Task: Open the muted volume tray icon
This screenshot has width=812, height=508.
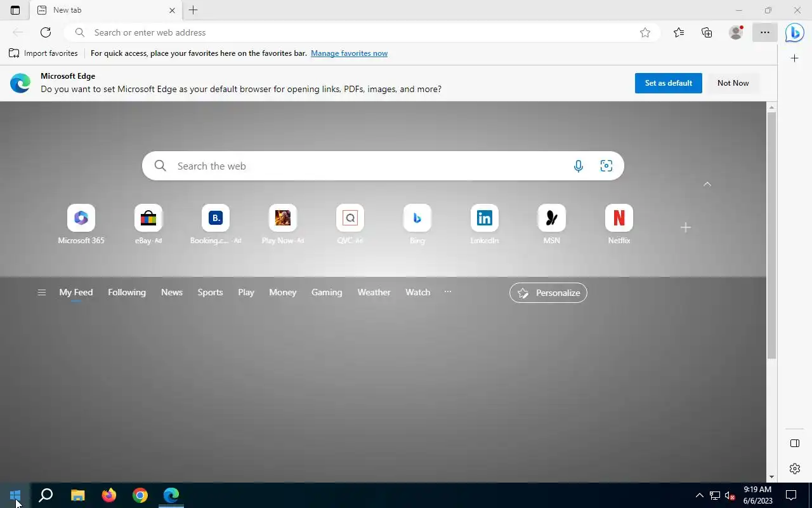Action: (730, 495)
